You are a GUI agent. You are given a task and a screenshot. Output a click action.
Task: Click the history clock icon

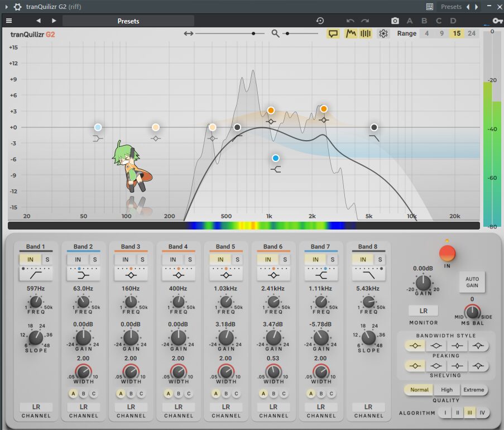coord(320,21)
